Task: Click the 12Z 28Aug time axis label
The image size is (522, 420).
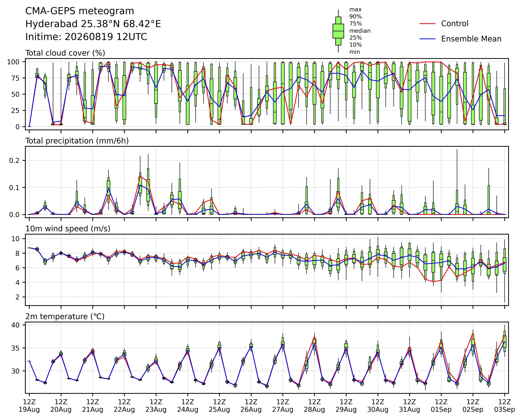Action: coord(314,406)
